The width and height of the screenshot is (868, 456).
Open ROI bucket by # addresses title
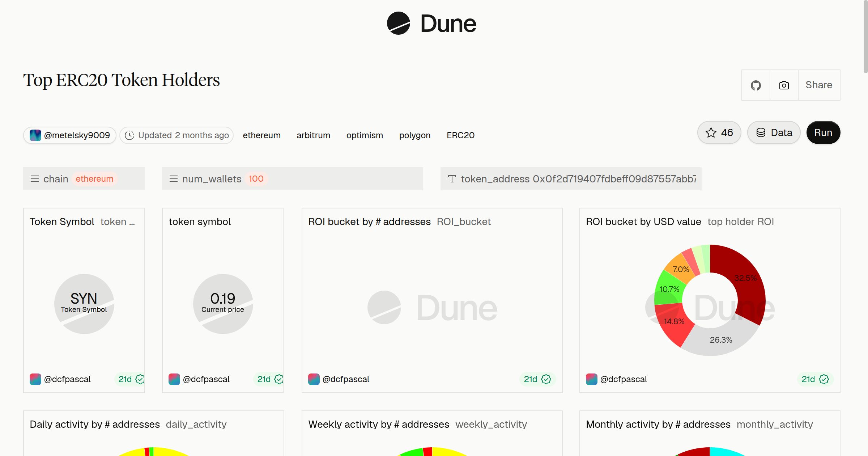[369, 222]
